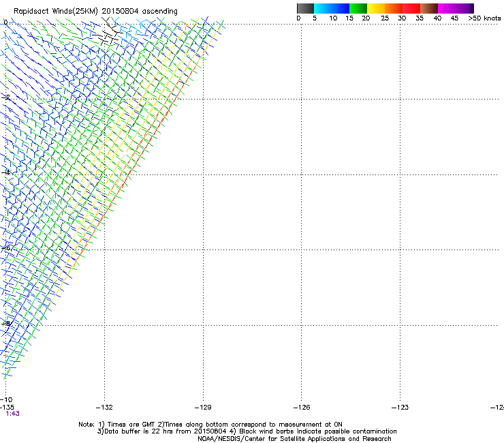
Task: Click the '-129' longitude axis label
Action: (x=203, y=408)
